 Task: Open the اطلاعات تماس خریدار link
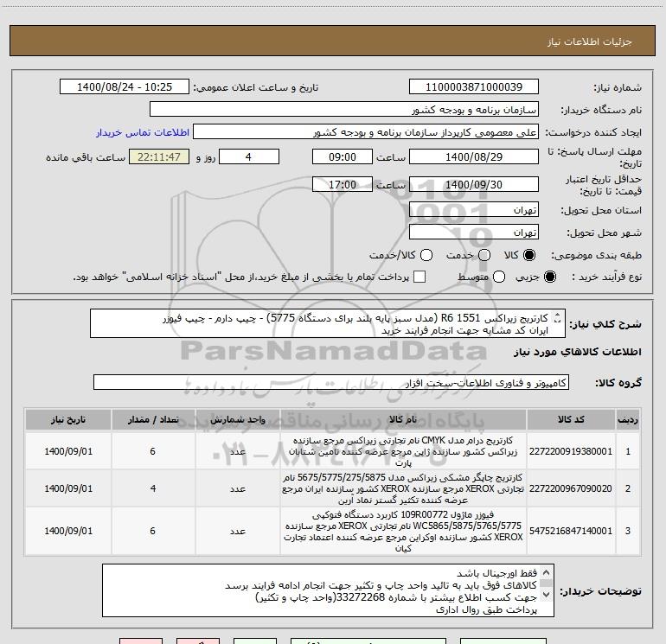[x=143, y=132]
